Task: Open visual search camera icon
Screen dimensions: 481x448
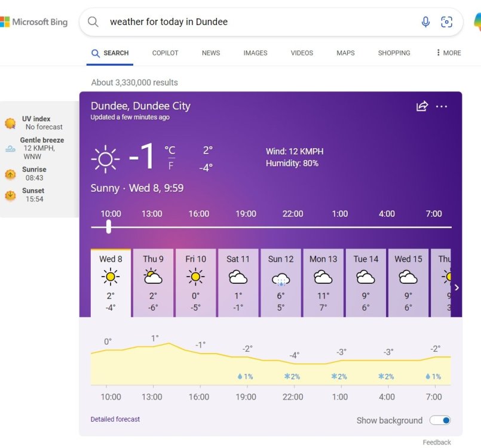Action: (x=446, y=22)
